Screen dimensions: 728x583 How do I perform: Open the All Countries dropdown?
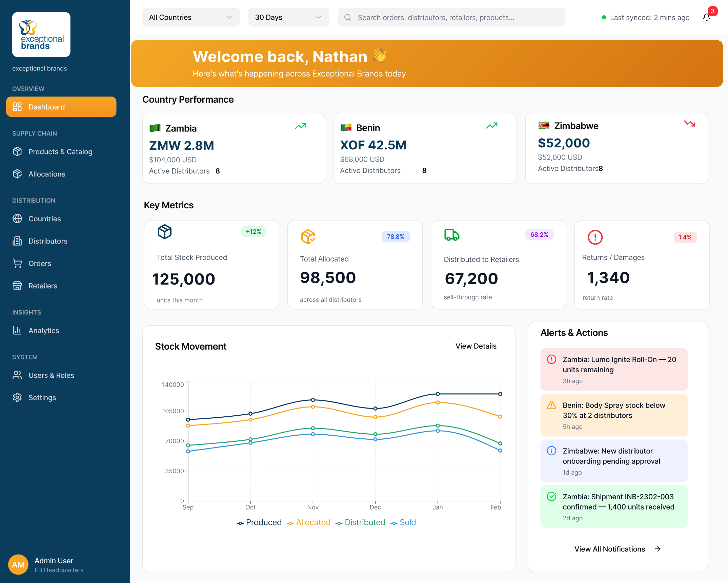[x=191, y=17]
